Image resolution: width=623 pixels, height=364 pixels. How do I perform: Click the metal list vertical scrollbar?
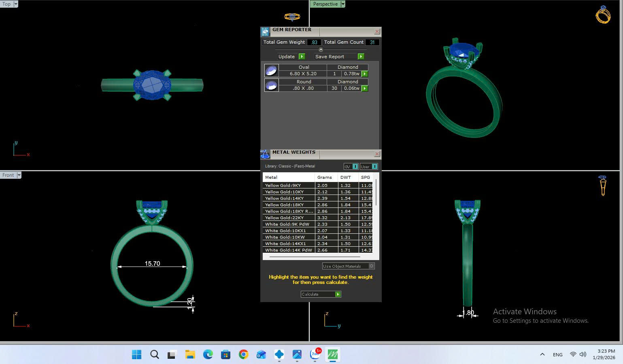coord(376,193)
